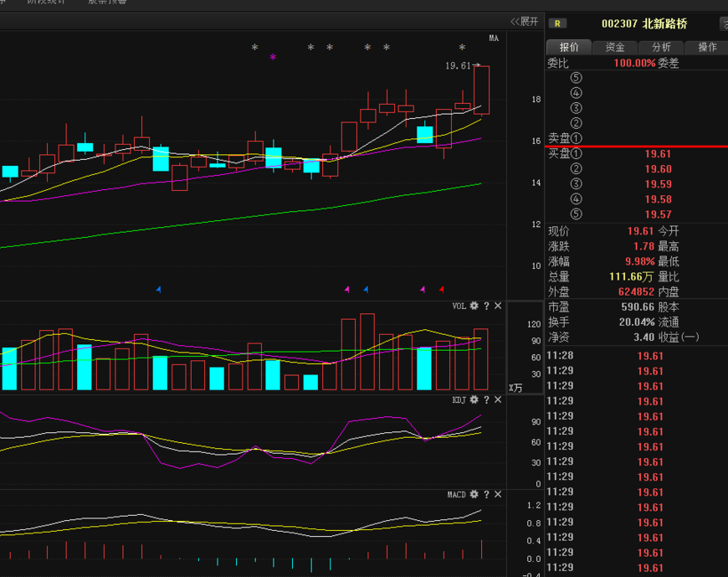728x577 pixels.
Task: Open help for the MACD indicator
Action: coord(486,494)
